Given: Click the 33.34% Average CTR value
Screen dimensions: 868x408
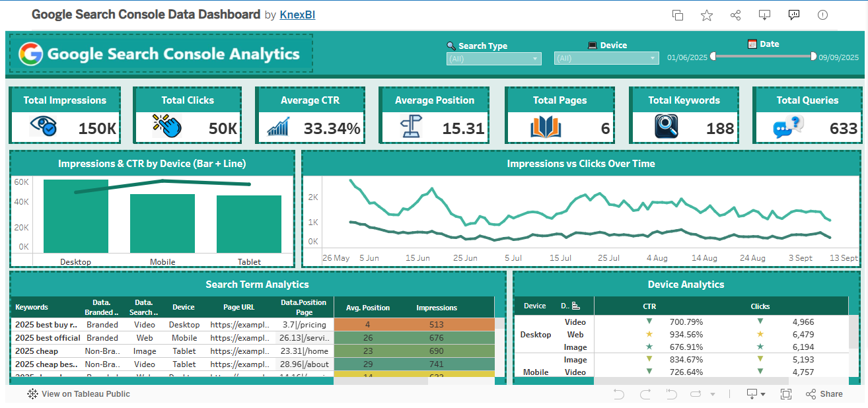Looking at the screenshot, I should click(332, 129).
